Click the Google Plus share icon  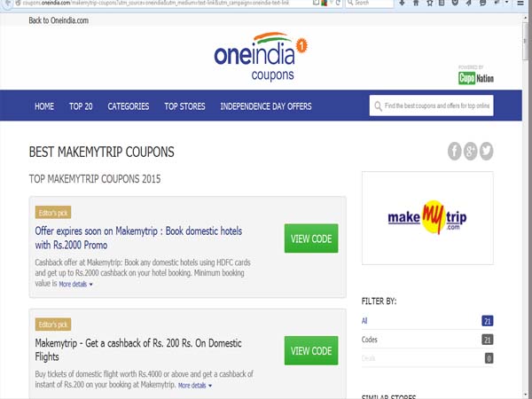pyautogui.click(x=470, y=151)
